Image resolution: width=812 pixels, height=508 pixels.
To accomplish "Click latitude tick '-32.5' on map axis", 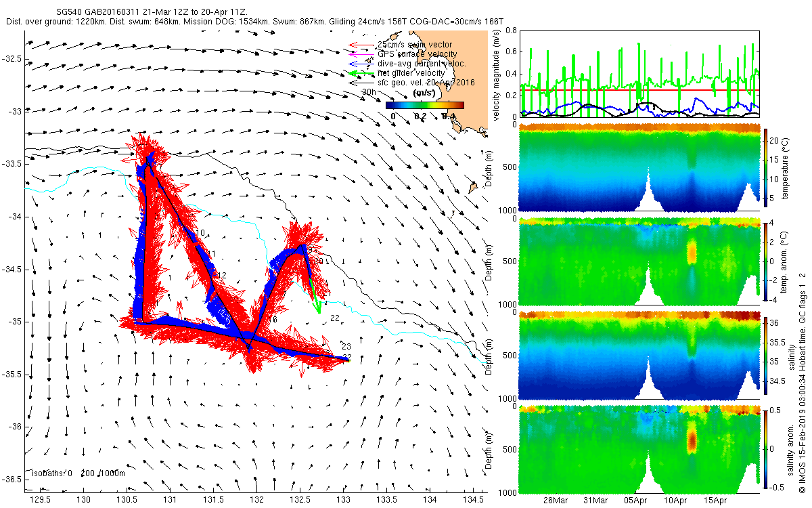I will coord(12,59).
